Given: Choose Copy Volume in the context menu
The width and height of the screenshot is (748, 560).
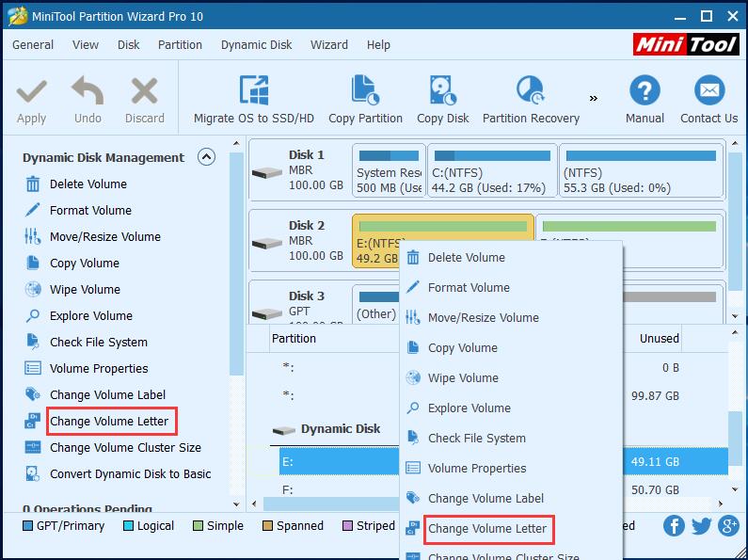Looking at the screenshot, I should 512,347.
